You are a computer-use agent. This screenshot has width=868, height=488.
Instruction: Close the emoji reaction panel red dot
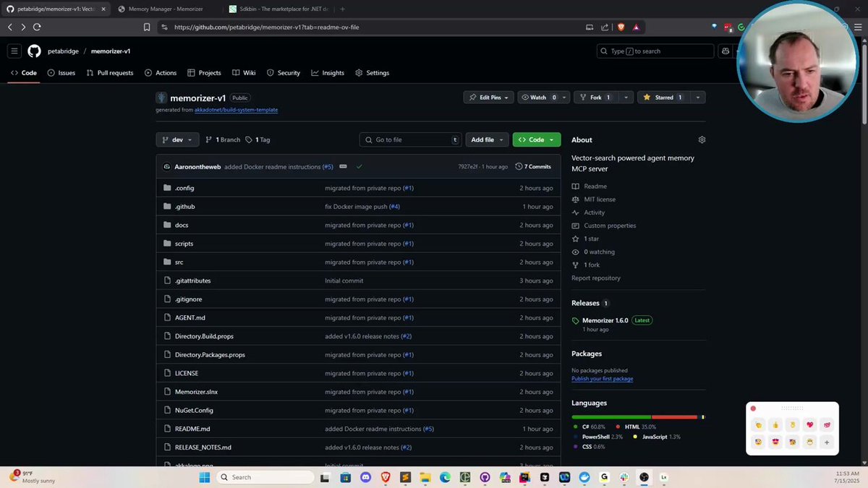point(753,408)
